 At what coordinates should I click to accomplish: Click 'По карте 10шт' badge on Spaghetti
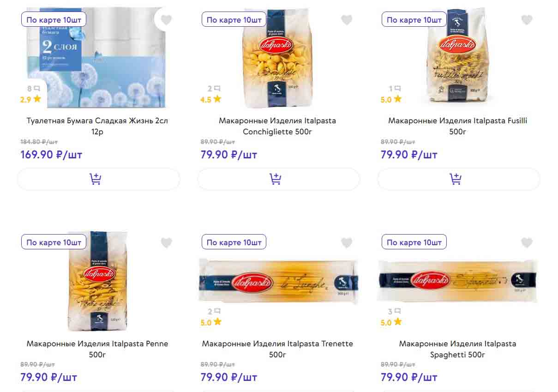point(414,242)
